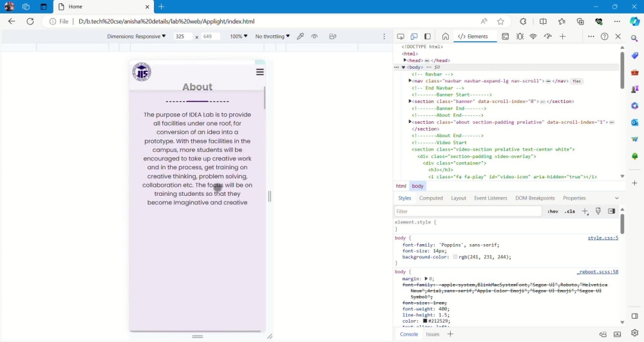This screenshot has width=644, height=342.
Task: Open the _reboot.scss:58 source link
Action: pos(598,272)
